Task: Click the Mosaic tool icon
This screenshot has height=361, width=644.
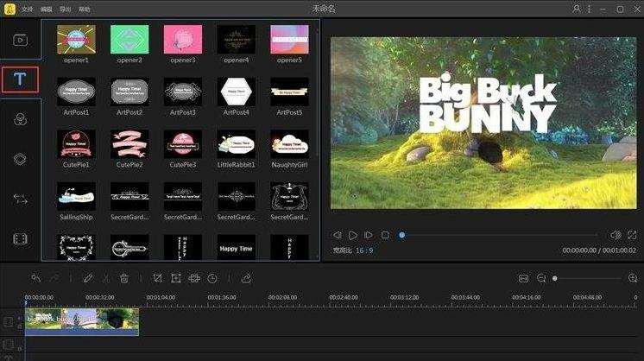Action: (194, 278)
